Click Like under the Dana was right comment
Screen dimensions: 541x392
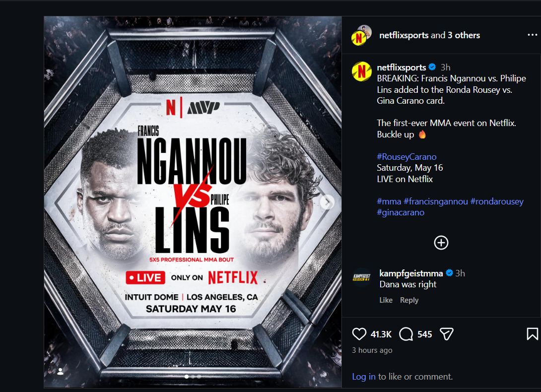coord(386,300)
